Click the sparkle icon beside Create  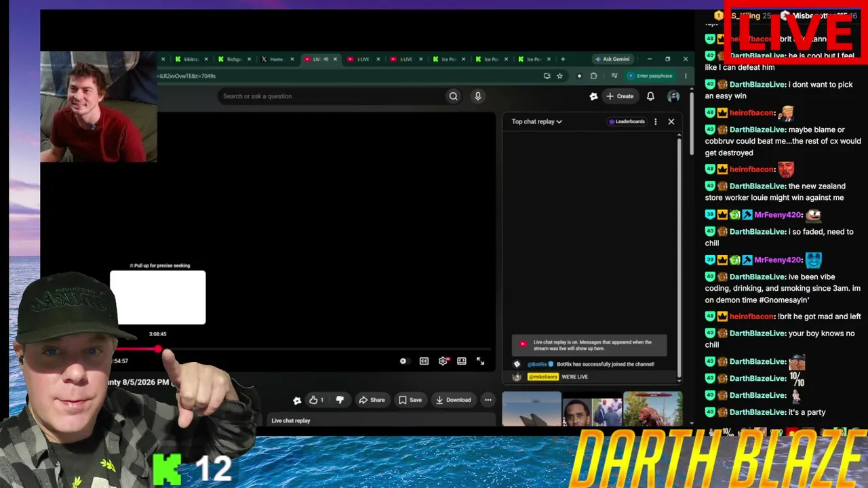coord(593,96)
